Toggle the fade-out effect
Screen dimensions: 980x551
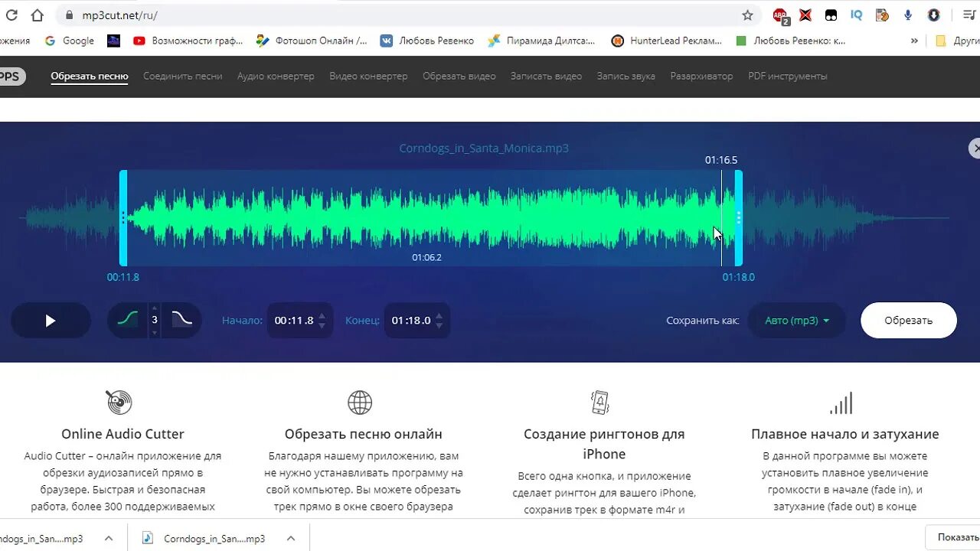click(x=181, y=320)
